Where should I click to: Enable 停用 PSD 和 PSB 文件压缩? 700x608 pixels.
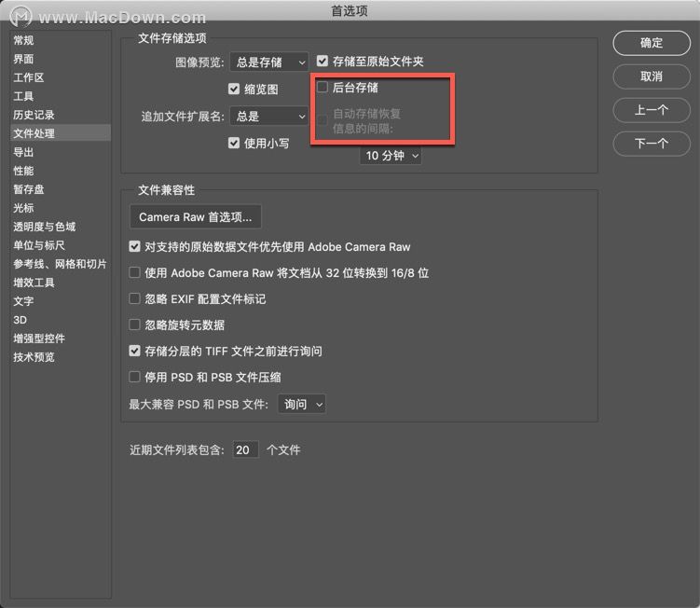(134, 377)
